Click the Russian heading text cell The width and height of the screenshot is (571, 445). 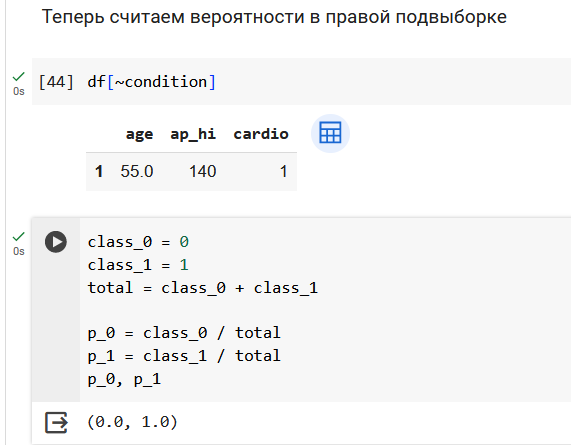[x=274, y=17]
